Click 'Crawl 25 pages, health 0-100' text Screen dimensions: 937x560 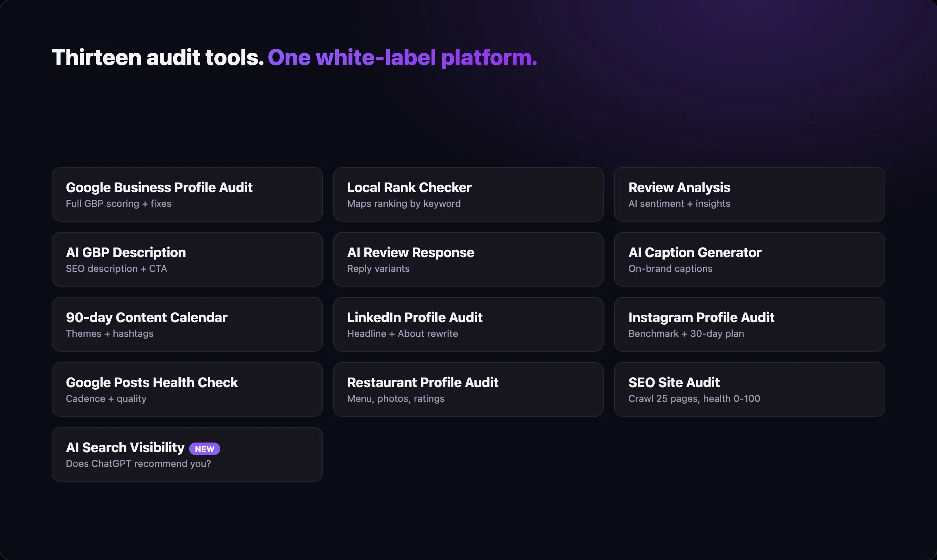coord(694,399)
